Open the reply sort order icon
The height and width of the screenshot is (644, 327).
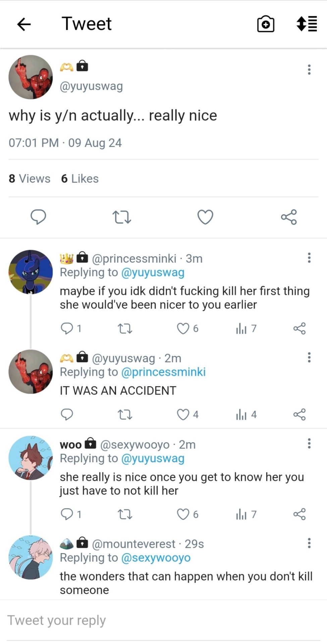(x=307, y=24)
